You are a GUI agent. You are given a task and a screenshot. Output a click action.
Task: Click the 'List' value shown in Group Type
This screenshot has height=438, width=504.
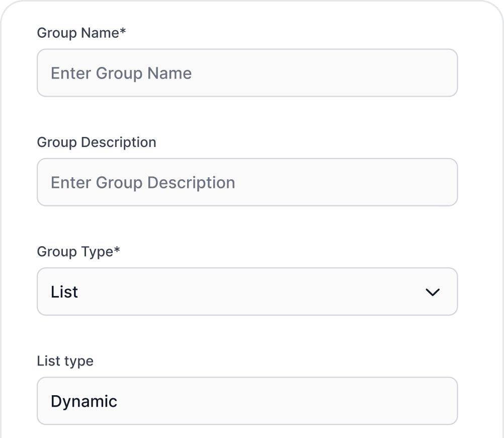[x=64, y=291]
